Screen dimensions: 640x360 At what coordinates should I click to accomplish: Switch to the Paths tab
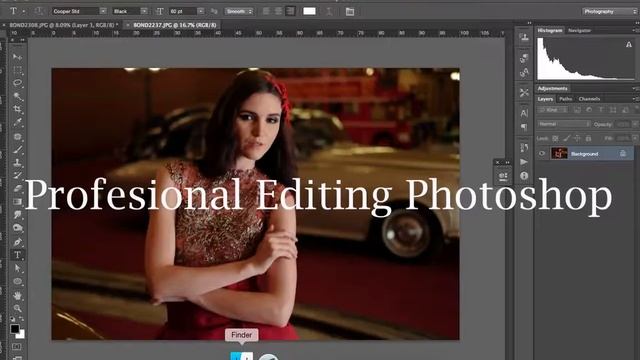coord(565,99)
